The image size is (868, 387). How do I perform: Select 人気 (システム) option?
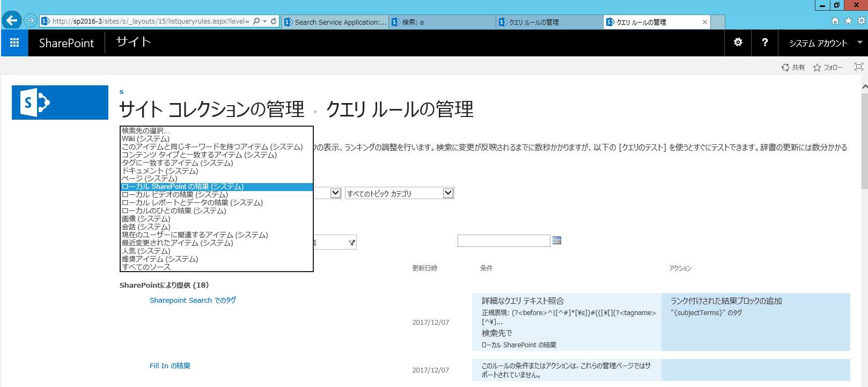tap(217, 251)
